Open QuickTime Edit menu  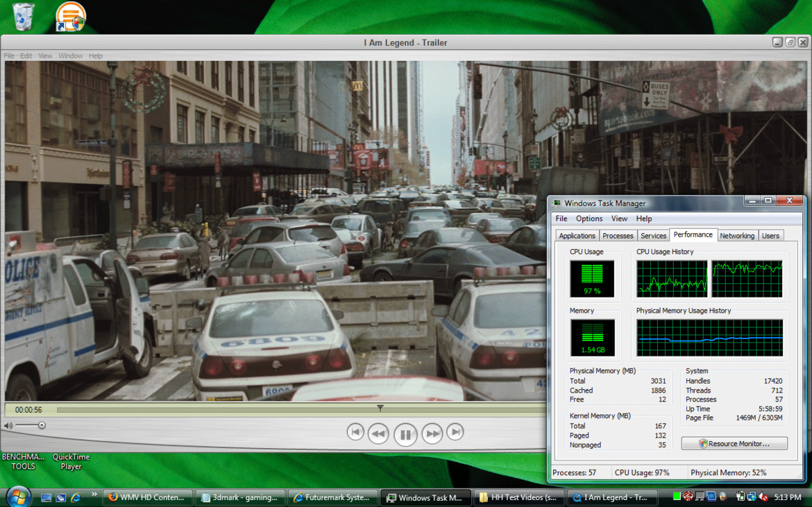click(26, 56)
